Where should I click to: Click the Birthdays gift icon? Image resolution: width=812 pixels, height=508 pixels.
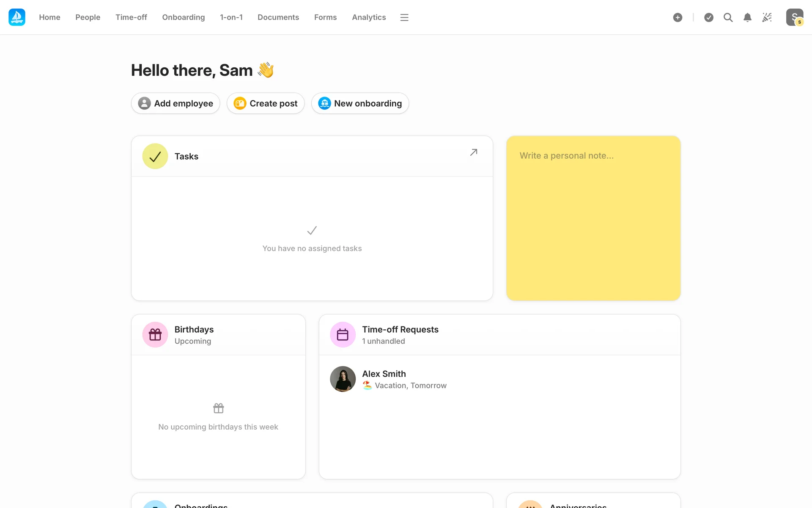tap(155, 335)
